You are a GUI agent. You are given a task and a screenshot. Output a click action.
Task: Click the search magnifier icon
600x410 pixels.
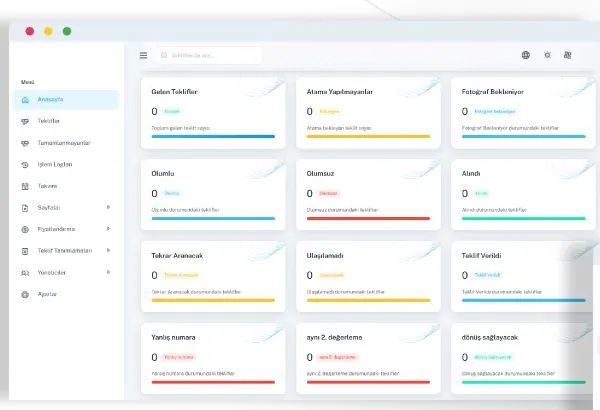[164, 56]
